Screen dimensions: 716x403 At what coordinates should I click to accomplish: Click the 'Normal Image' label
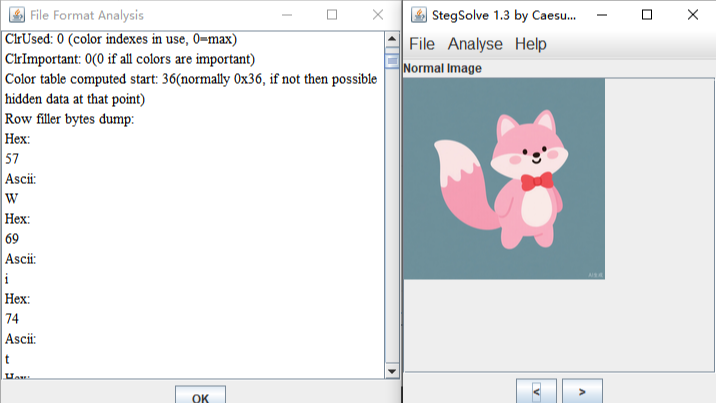pyautogui.click(x=442, y=68)
